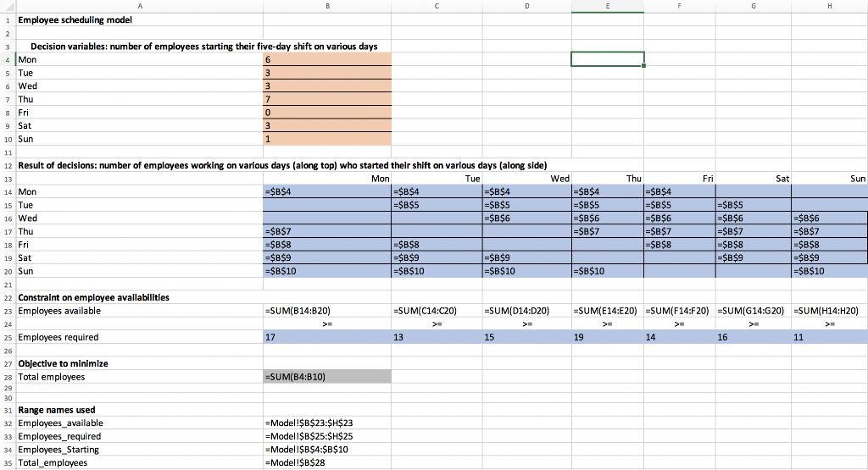Click 'Objective to minimize' heading cell
868x470 pixels.
click(x=140, y=364)
